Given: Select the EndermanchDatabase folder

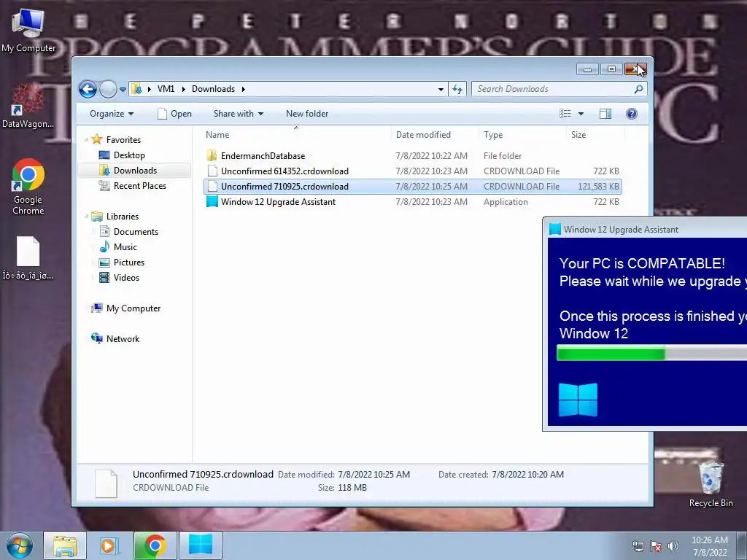Looking at the screenshot, I should coord(413,156).
